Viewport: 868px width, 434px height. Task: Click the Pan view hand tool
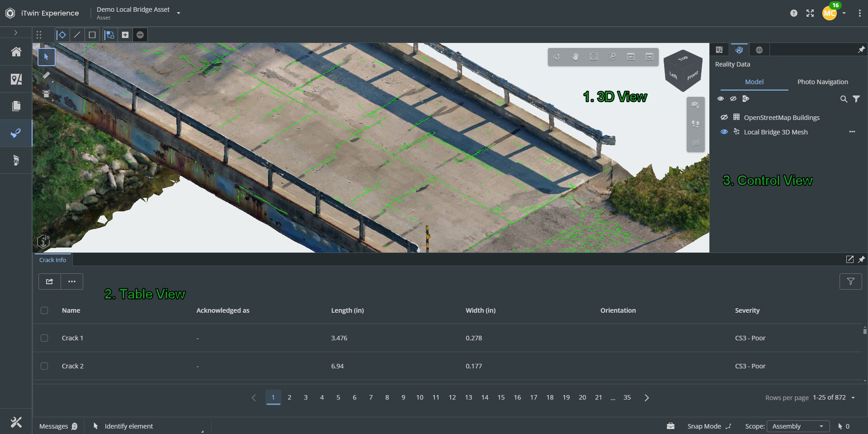coord(575,57)
